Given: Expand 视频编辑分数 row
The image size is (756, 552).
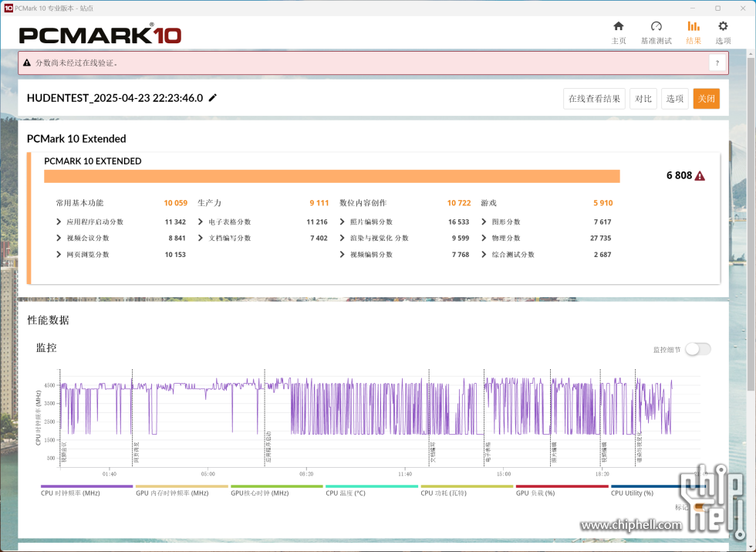Looking at the screenshot, I should tap(343, 254).
